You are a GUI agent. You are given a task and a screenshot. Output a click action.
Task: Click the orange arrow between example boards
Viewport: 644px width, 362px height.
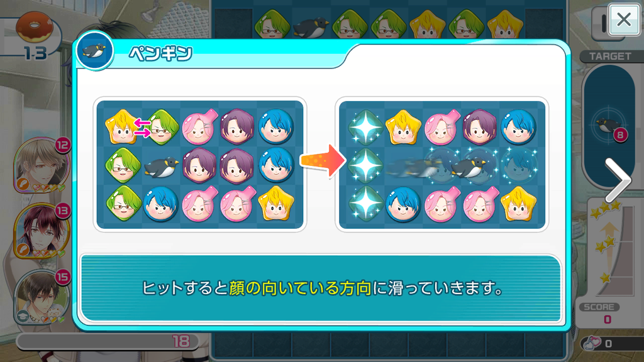[x=323, y=160]
